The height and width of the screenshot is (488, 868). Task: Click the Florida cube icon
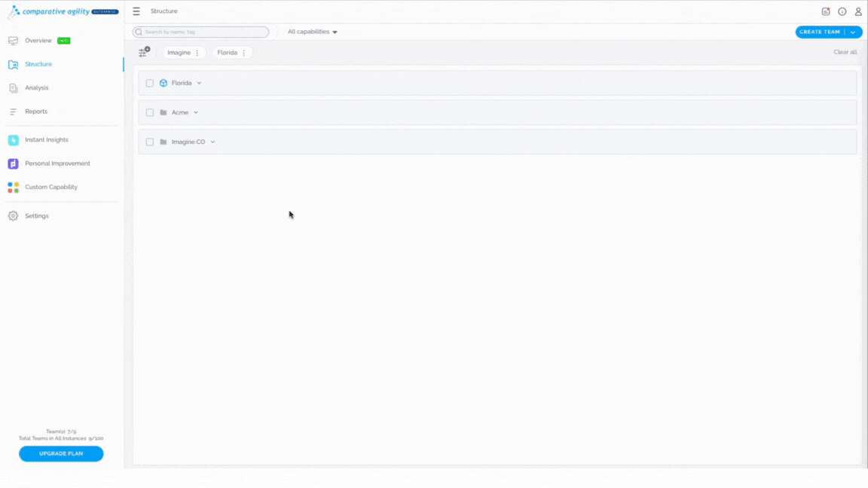[x=164, y=83]
